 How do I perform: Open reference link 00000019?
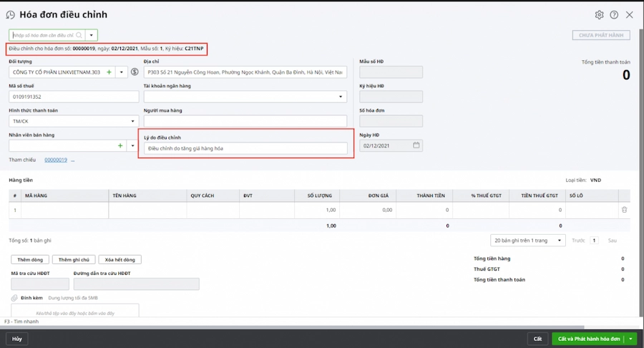[x=55, y=160]
